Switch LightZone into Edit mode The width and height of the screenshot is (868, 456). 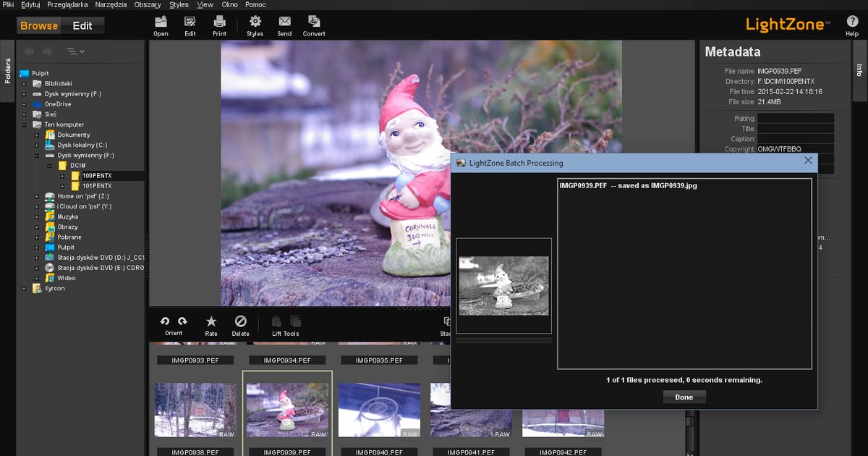pos(82,25)
